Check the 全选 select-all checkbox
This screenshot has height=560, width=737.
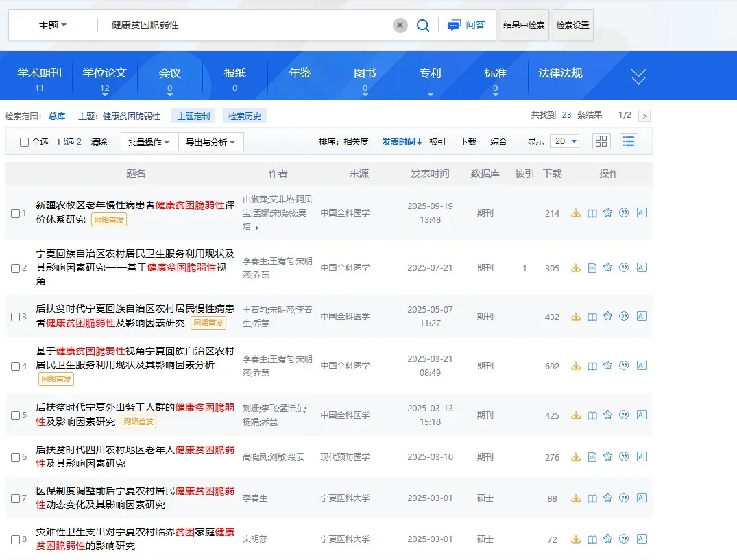coord(25,142)
